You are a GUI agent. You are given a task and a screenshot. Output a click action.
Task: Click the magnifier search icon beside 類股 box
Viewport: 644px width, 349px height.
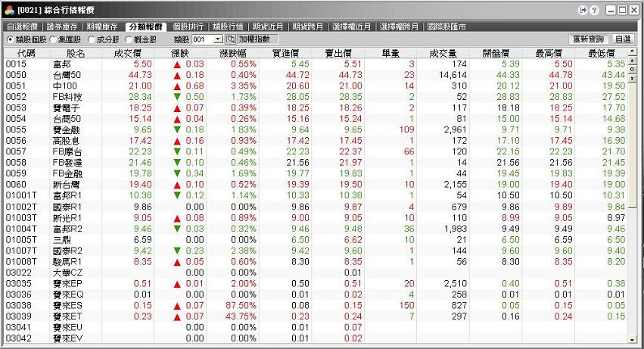coord(230,39)
